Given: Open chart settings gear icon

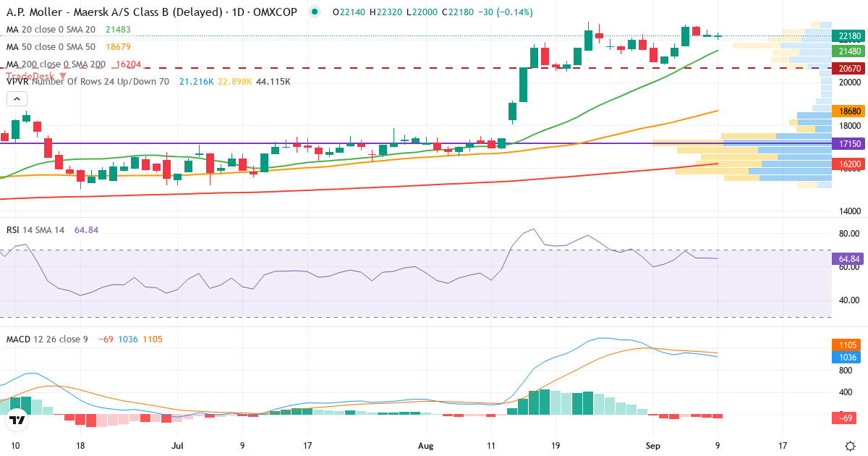Looking at the screenshot, I should (850, 445).
